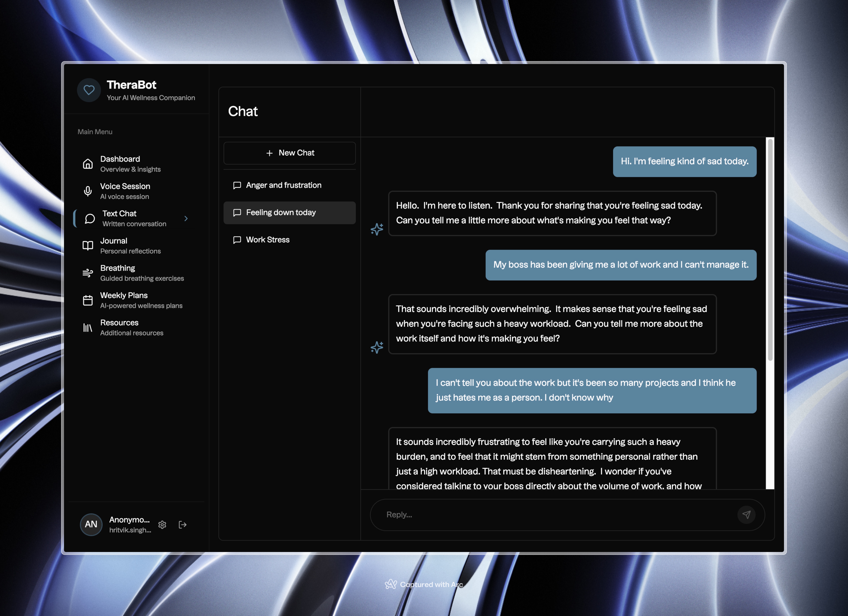Open Breathing wind icon
Screen dimensions: 848x616
pos(88,273)
